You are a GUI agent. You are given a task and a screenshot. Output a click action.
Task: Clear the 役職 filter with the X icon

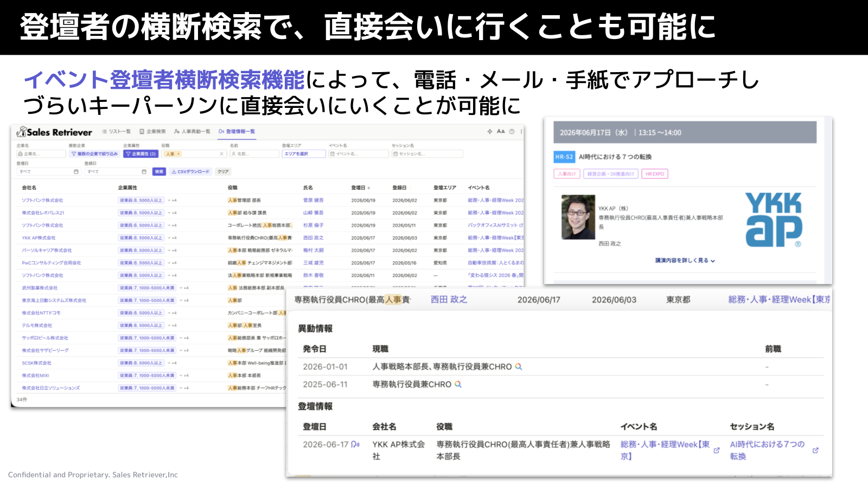click(x=221, y=154)
